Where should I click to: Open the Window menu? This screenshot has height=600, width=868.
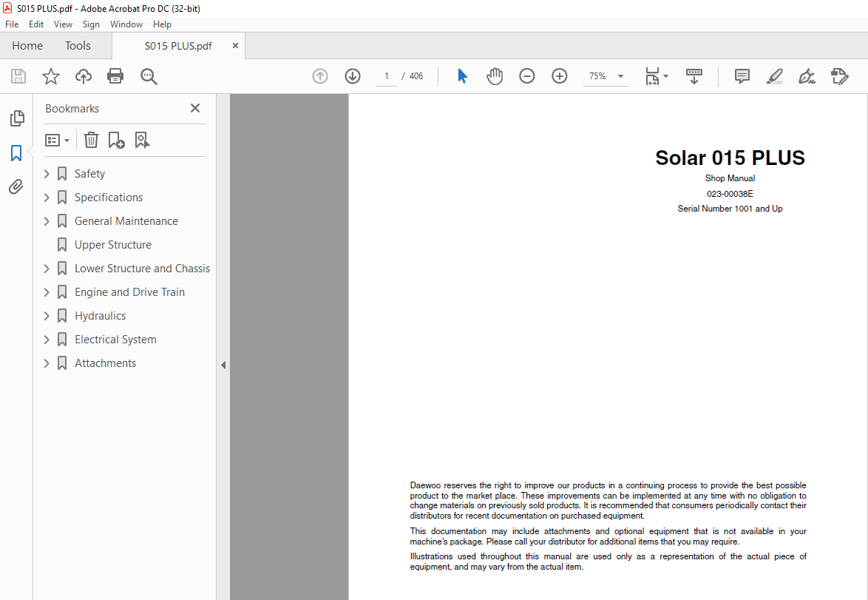pos(126,24)
